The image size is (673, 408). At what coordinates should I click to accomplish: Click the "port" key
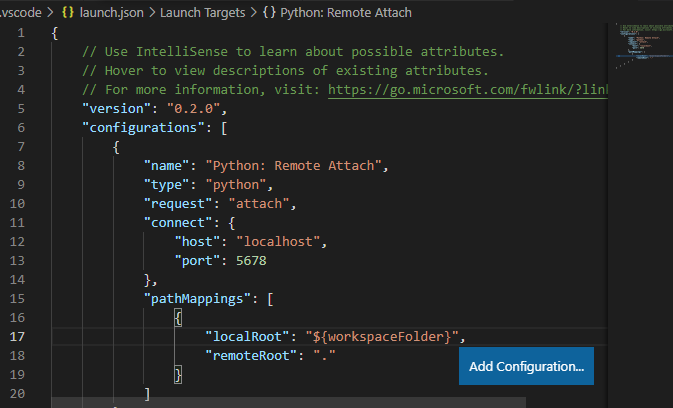point(197,260)
